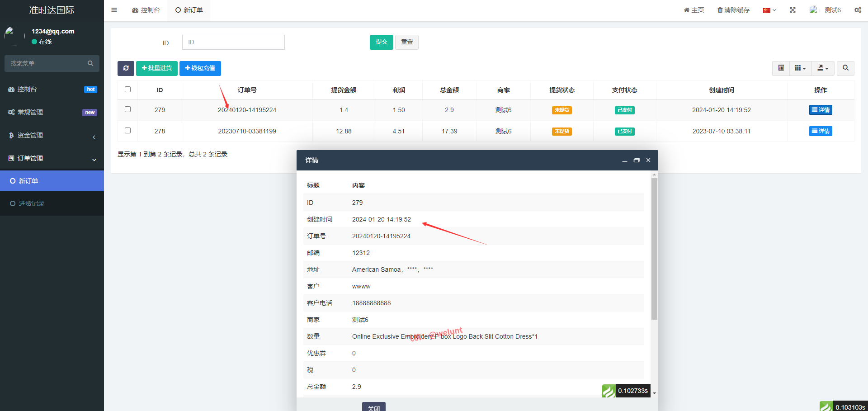Select the checkbox for order 278
This screenshot has width=868, height=411.
[x=127, y=131]
